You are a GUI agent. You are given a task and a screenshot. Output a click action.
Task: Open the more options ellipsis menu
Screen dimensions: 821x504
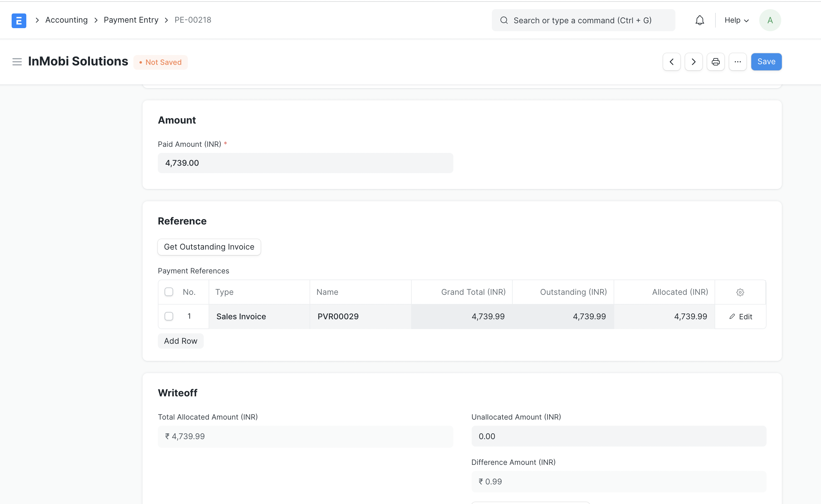[738, 62]
